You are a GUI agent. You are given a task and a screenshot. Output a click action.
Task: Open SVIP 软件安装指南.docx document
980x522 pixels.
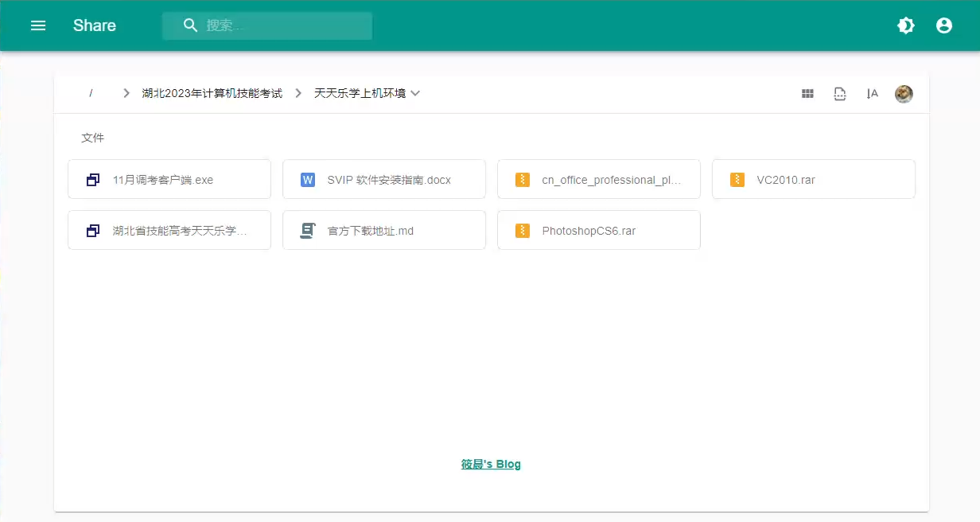point(384,180)
